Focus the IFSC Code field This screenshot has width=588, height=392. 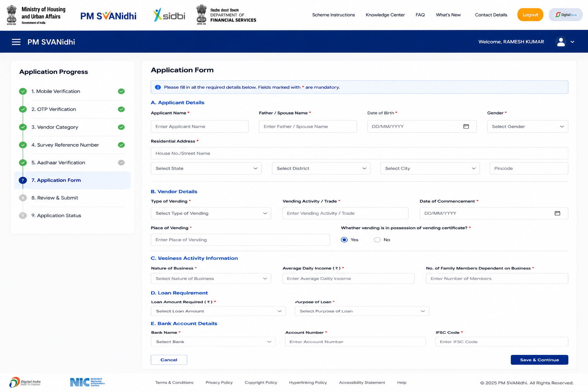(501, 342)
